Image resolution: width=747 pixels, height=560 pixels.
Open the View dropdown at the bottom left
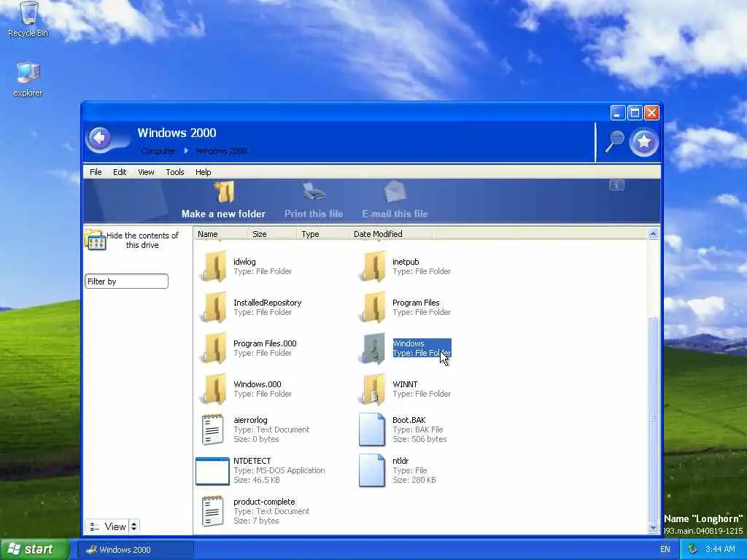pyautogui.click(x=107, y=526)
